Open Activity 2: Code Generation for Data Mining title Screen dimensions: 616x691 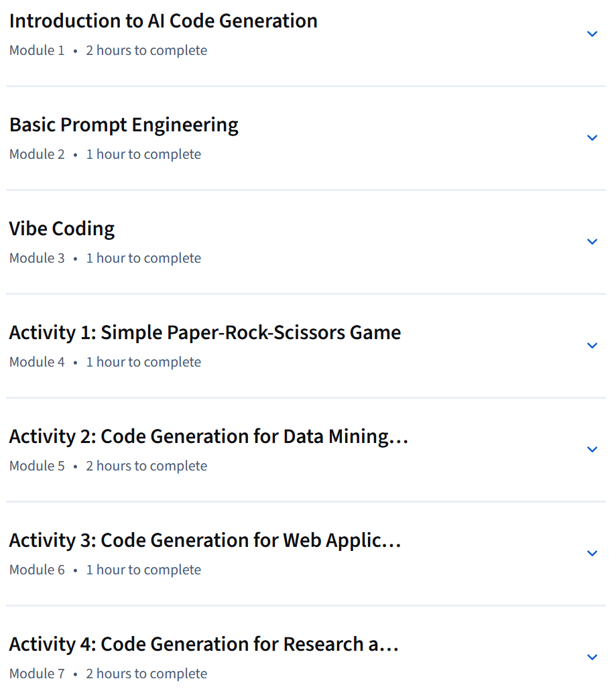[209, 437]
